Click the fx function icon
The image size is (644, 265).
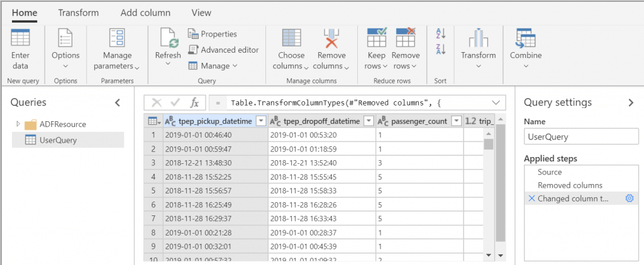195,102
